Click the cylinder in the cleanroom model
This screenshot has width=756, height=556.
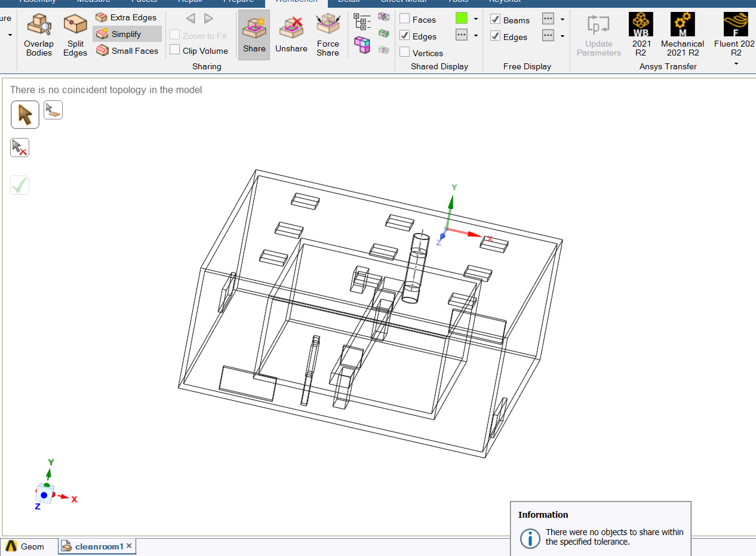(416, 267)
